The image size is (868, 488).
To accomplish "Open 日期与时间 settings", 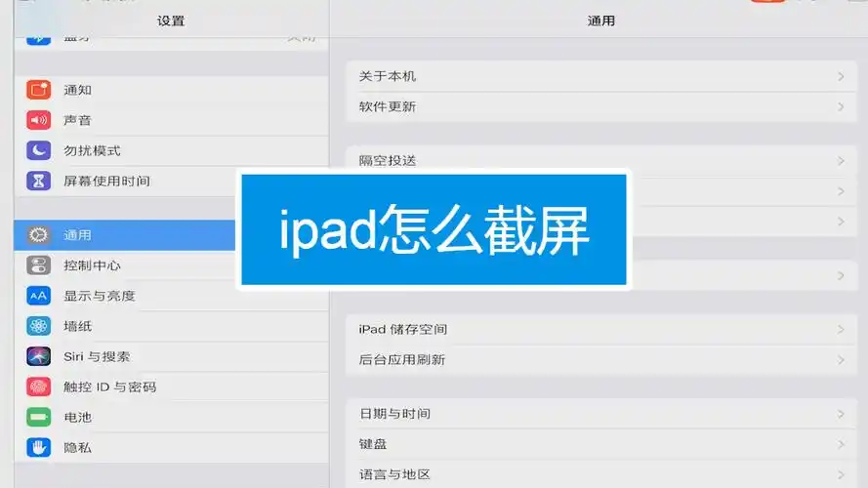I will [601, 414].
